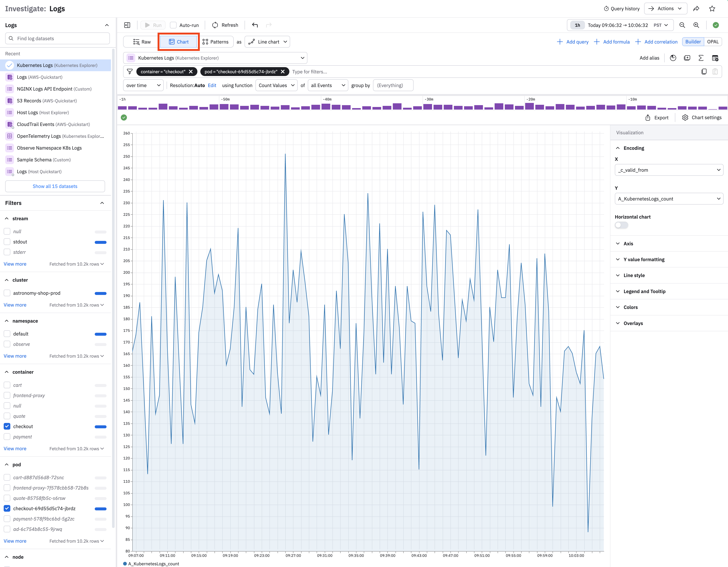Screen dimensions: 728x567
Task: Open the Count Values function dropdown
Action: tap(276, 85)
